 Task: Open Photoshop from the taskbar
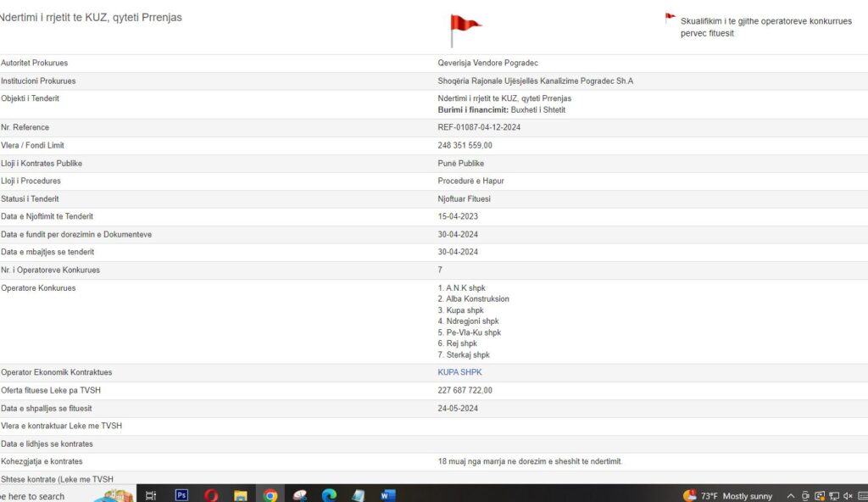[x=181, y=495]
